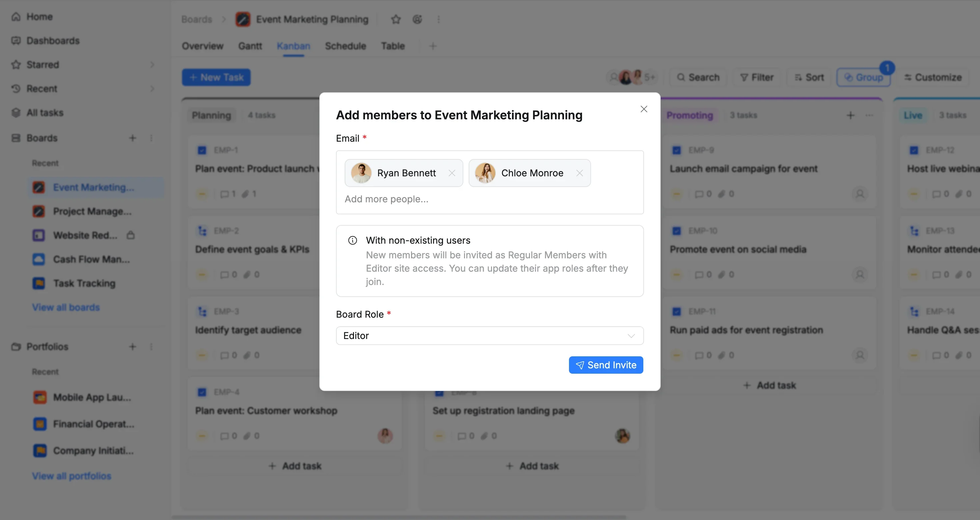Assign a user to EMP-9 task
Image resolution: width=980 pixels, height=520 pixels.
(x=860, y=194)
